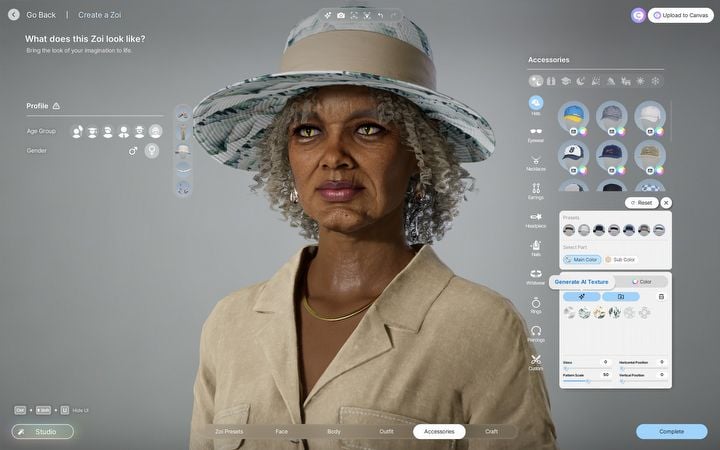720x450 pixels.
Task: Select Main Color part option
Action: pos(581,259)
